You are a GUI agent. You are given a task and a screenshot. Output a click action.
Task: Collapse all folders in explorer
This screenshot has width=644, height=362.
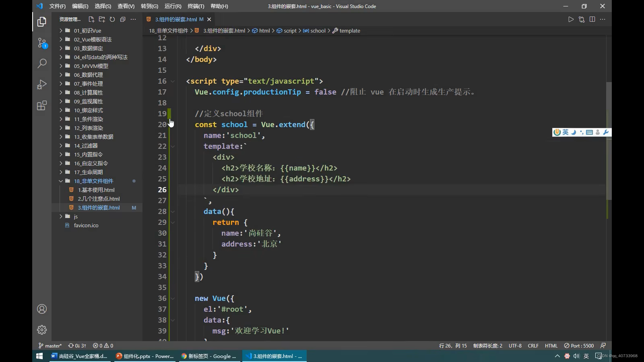(x=123, y=19)
